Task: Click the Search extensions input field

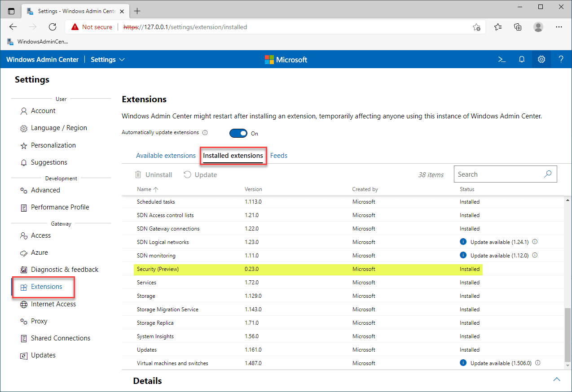Action: tap(498, 174)
